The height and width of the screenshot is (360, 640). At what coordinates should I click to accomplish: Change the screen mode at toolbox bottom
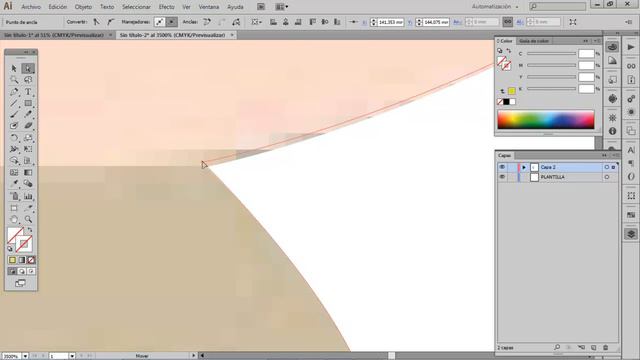pos(20,283)
